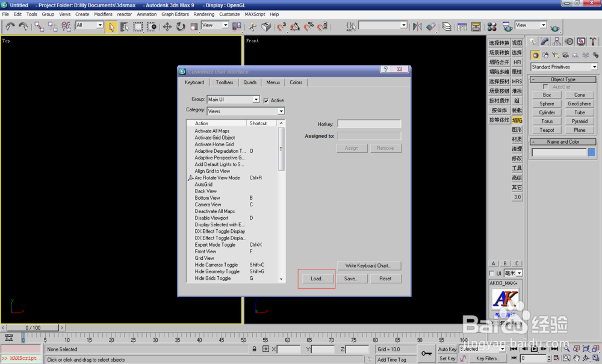Collapse the Name and Color rollout
This screenshot has height=364, width=602.
tap(563, 142)
